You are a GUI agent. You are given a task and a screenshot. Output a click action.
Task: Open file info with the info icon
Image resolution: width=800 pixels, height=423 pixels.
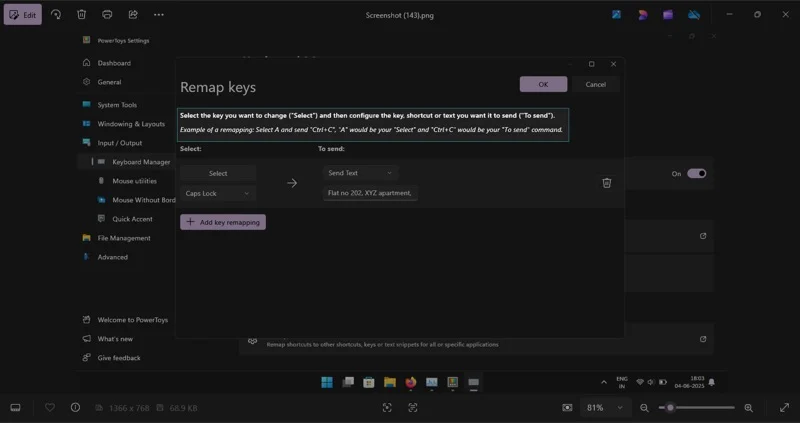click(x=76, y=408)
